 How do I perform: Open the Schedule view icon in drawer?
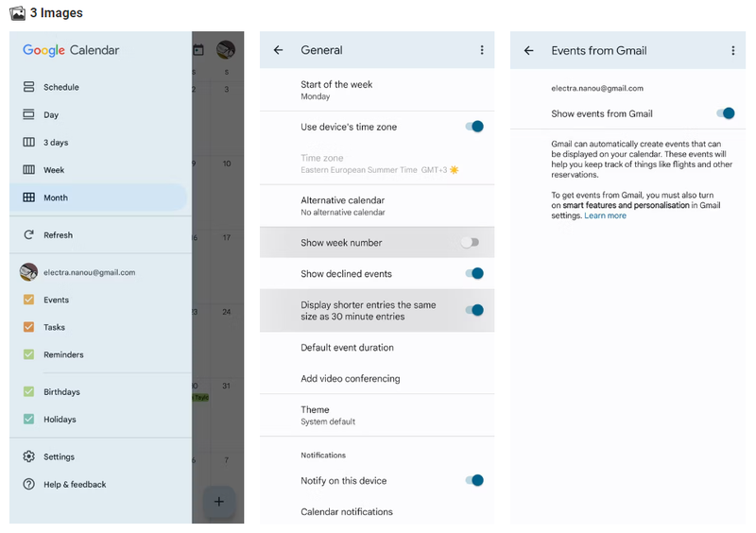click(x=29, y=87)
